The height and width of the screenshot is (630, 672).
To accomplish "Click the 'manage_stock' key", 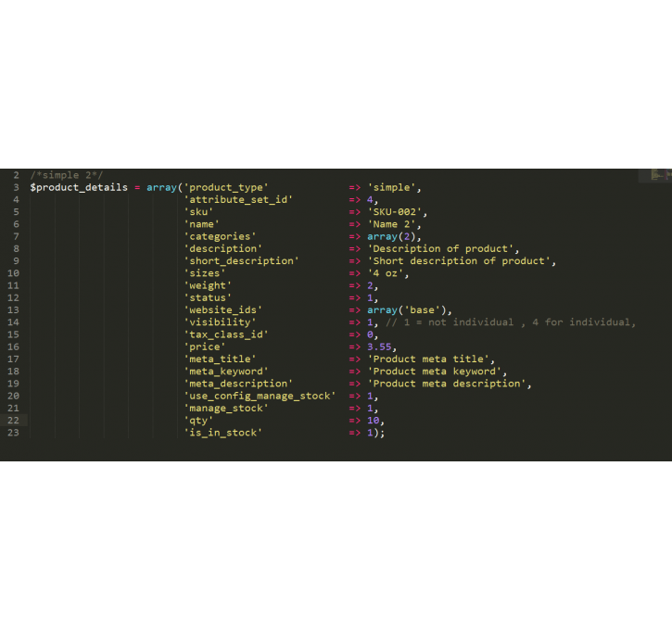I will coord(226,409).
